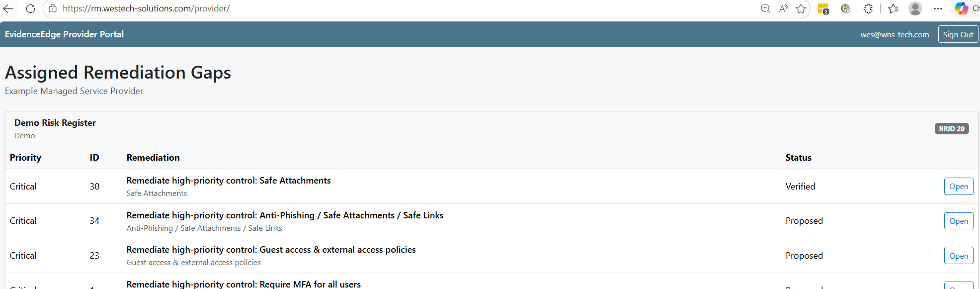Open the browser extensions puzzle icon
This screenshot has width=980, height=289.
click(x=868, y=8)
